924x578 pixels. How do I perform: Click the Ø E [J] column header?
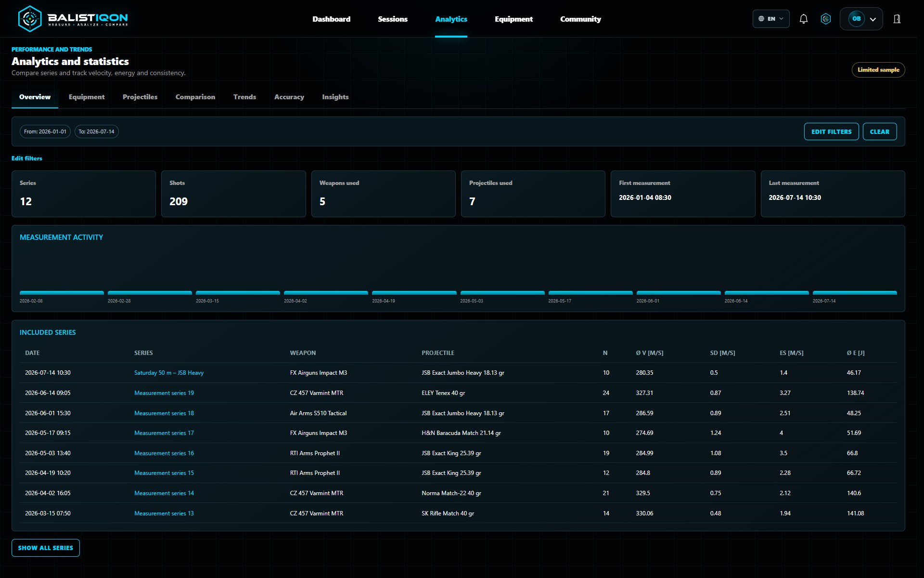point(856,353)
